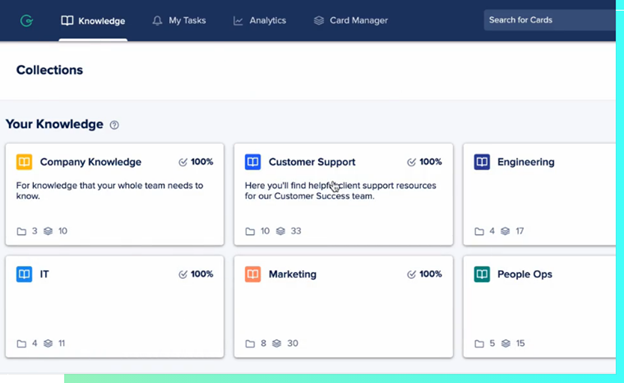Click the Your Knowledge heading
624x383 pixels.
(55, 124)
